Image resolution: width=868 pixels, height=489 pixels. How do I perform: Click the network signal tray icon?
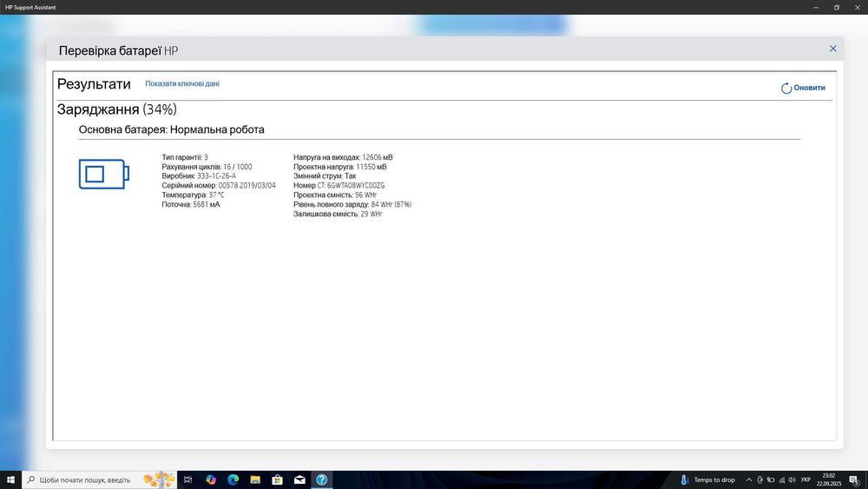click(782, 479)
